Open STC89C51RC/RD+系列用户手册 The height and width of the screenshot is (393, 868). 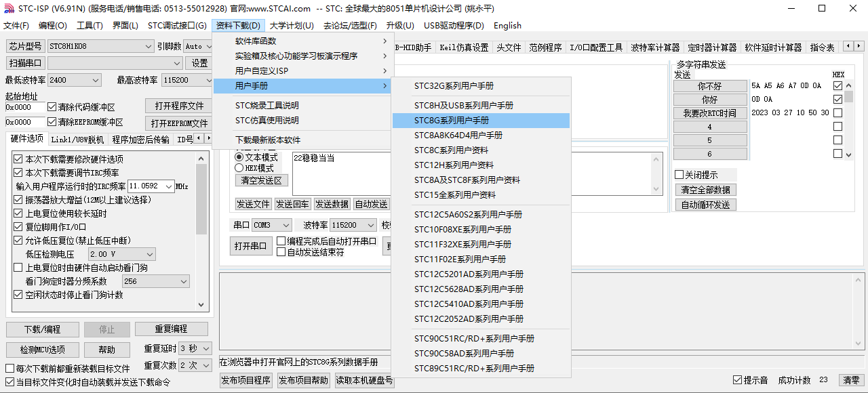click(x=481, y=369)
